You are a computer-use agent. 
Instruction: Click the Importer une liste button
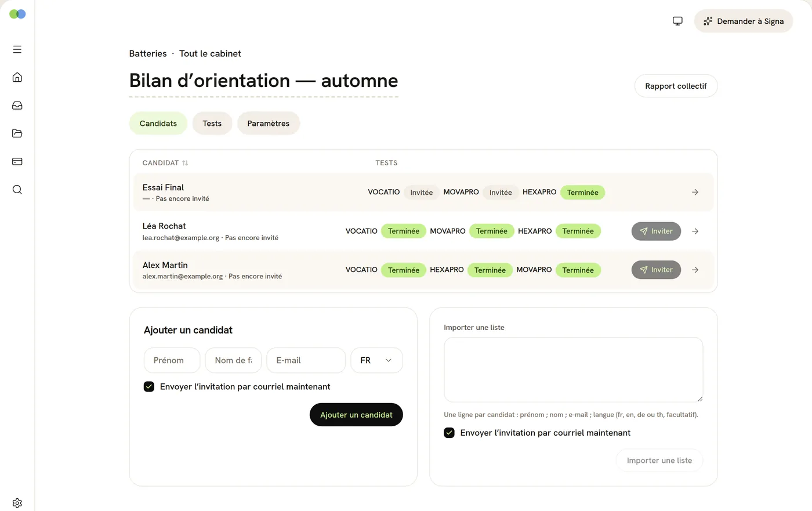pos(659,461)
